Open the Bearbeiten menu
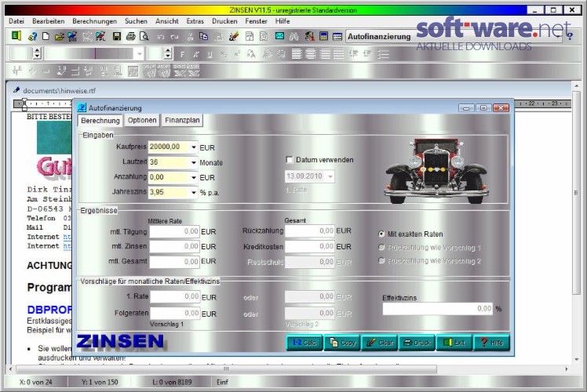Screen dimensions: 587x392 click(x=49, y=21)
